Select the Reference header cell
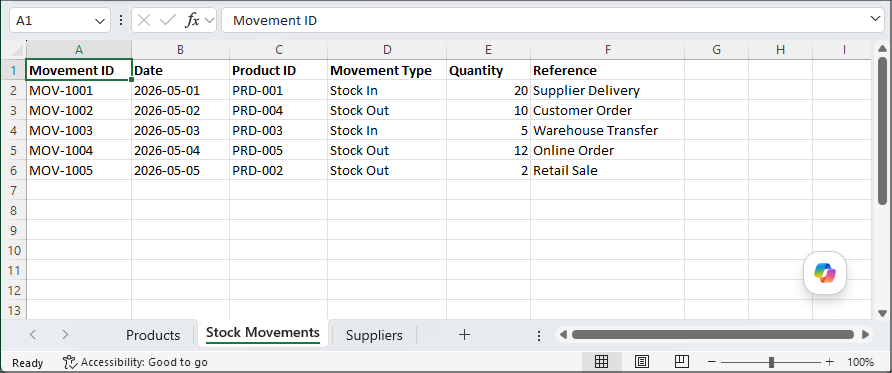892x373 pixels. coord(608,71)
